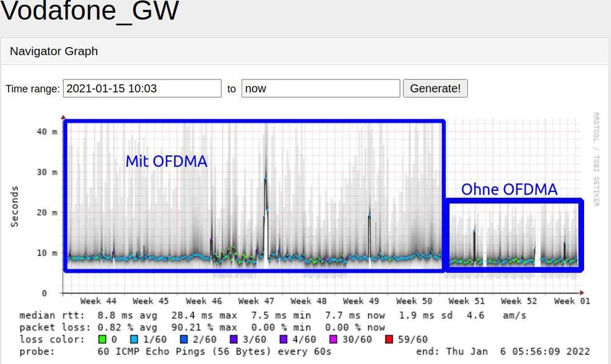Click the start time range input field
The width and height of the screenshot is (611, 364).
coord(143,89)
